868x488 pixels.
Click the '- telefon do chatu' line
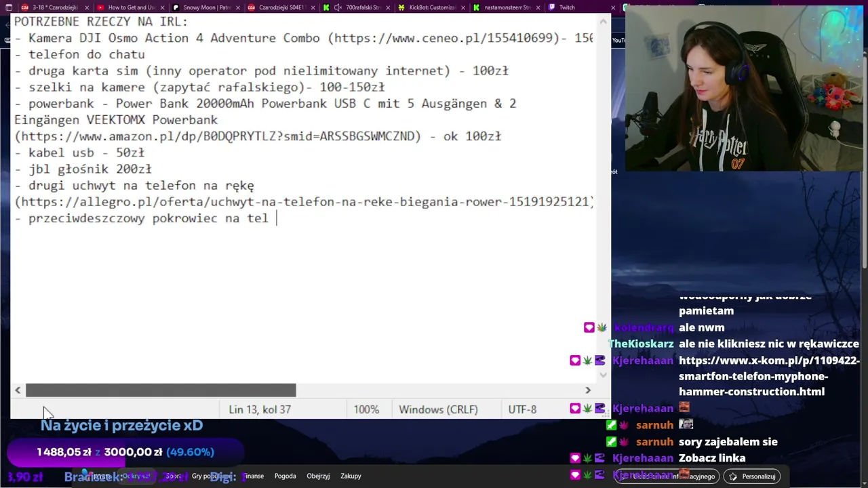pos(79,54)
